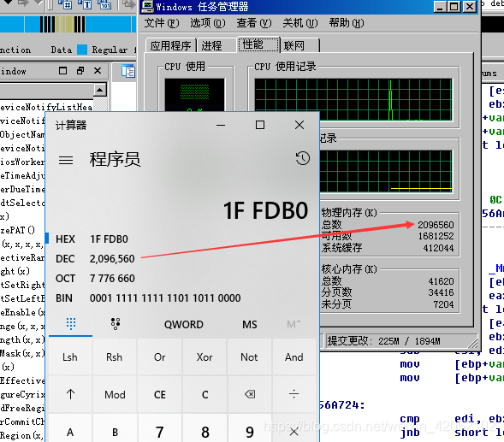
Task: Click the calculator display value 1F FDB0
Action: [x=265, y=211]
